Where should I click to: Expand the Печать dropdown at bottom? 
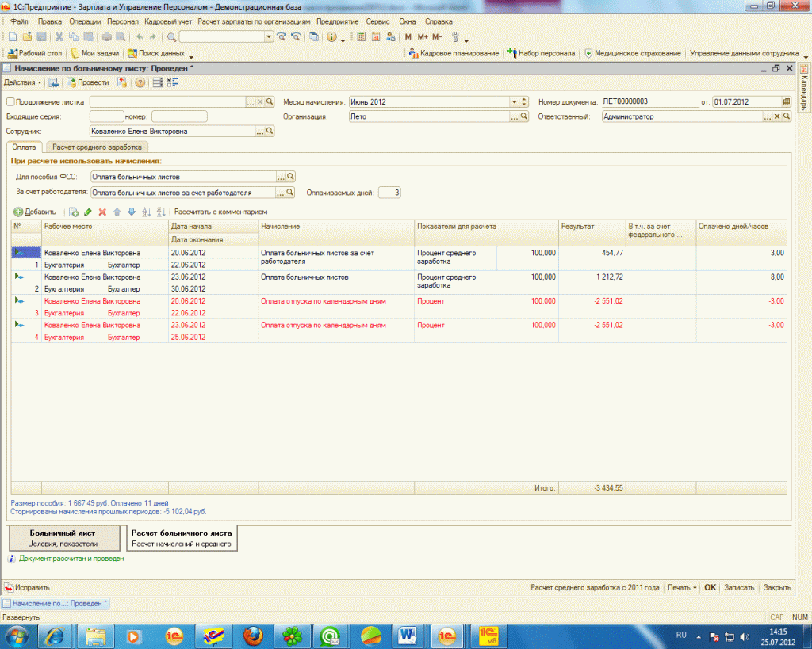click(682, 588)
